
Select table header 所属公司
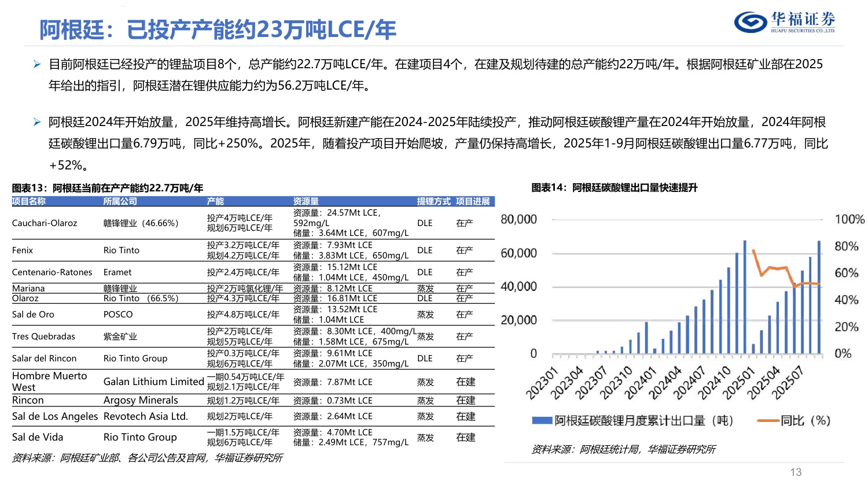pos(120,201)
